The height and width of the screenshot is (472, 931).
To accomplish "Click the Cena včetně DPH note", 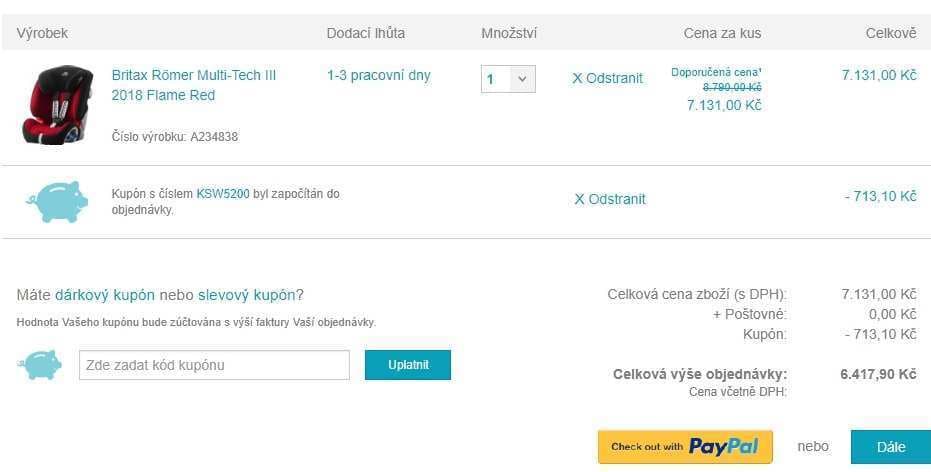I will 738,392.
